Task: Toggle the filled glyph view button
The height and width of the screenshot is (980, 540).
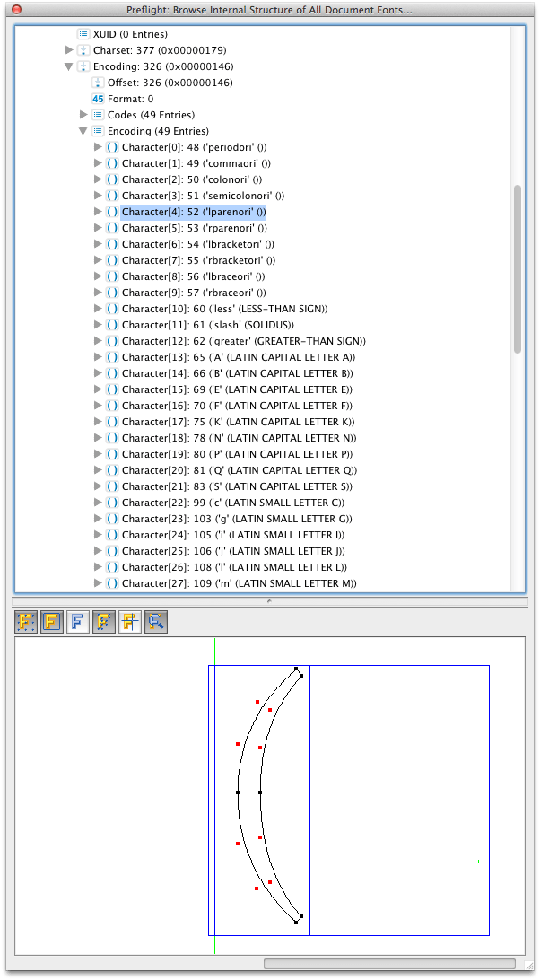Action: 77,622
